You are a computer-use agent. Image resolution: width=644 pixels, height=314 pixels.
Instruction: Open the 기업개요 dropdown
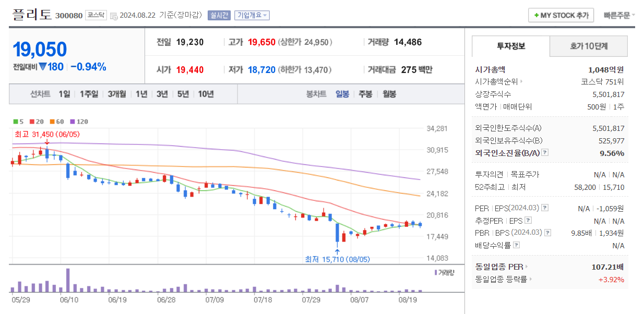click(253, 16)
